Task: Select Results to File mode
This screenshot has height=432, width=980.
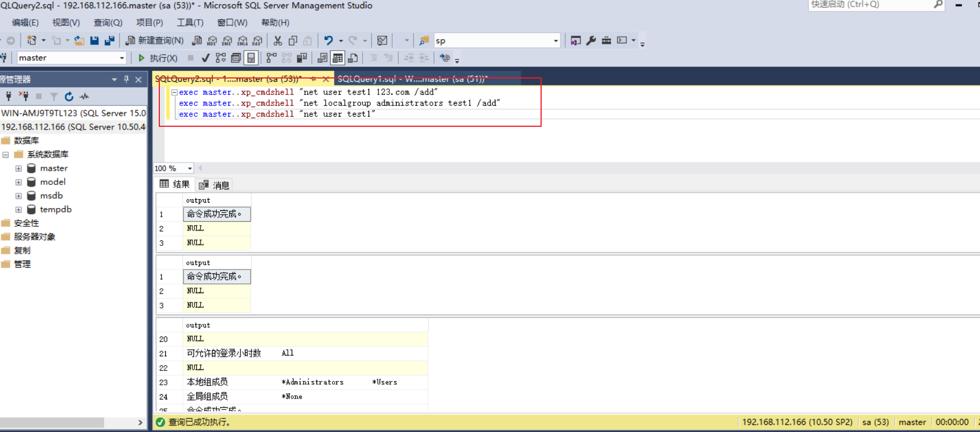Action: [353, 58]
